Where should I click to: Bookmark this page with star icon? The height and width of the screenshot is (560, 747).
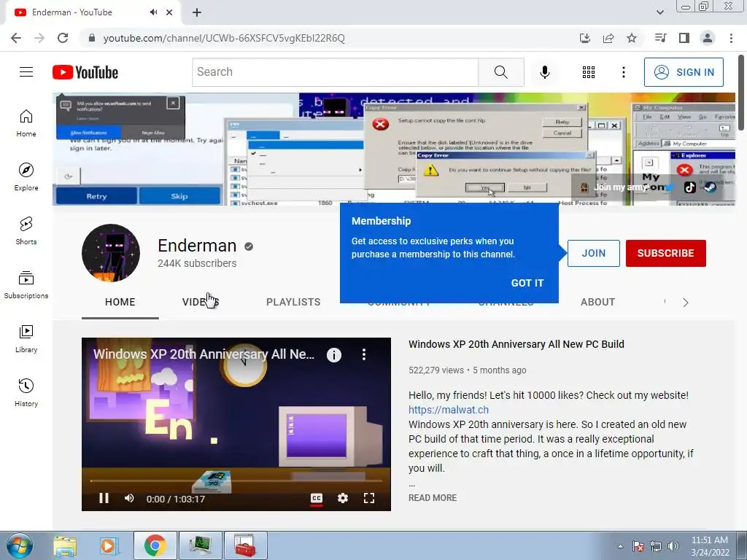[632, 38]
